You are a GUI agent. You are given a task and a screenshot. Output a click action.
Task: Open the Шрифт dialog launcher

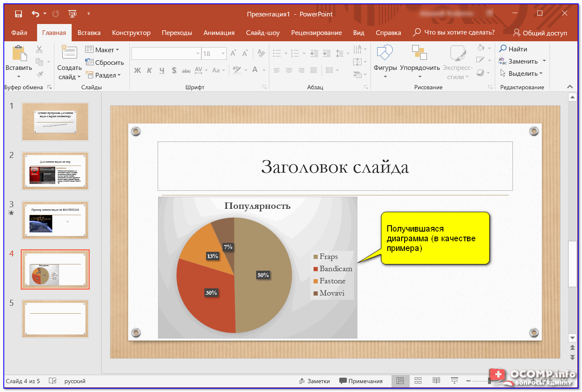(264, 87)
